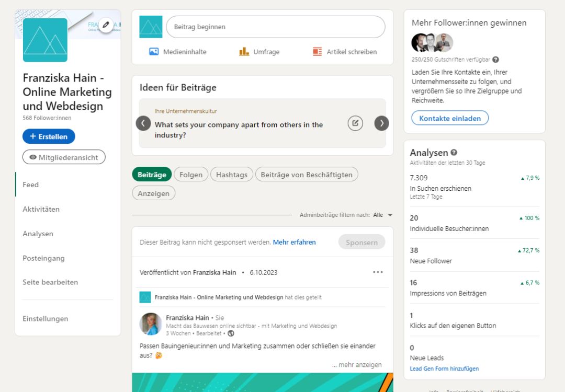
Task: Click the company page title in sidebar
Action: pyautogui.click(x=67, y=92)
